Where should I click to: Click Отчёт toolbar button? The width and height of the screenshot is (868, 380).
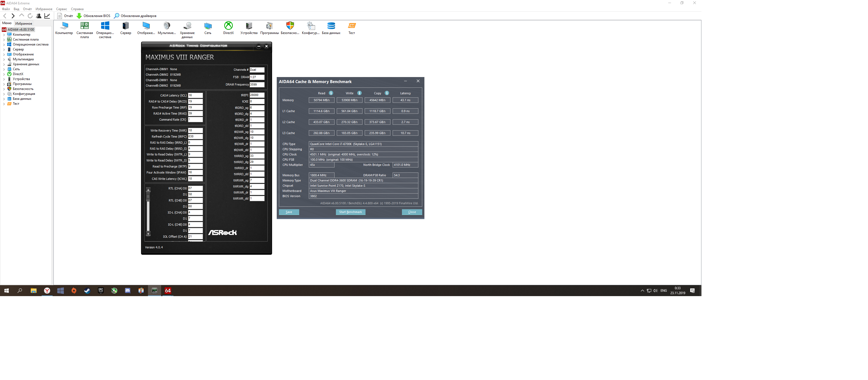click(x=65, y=16)
